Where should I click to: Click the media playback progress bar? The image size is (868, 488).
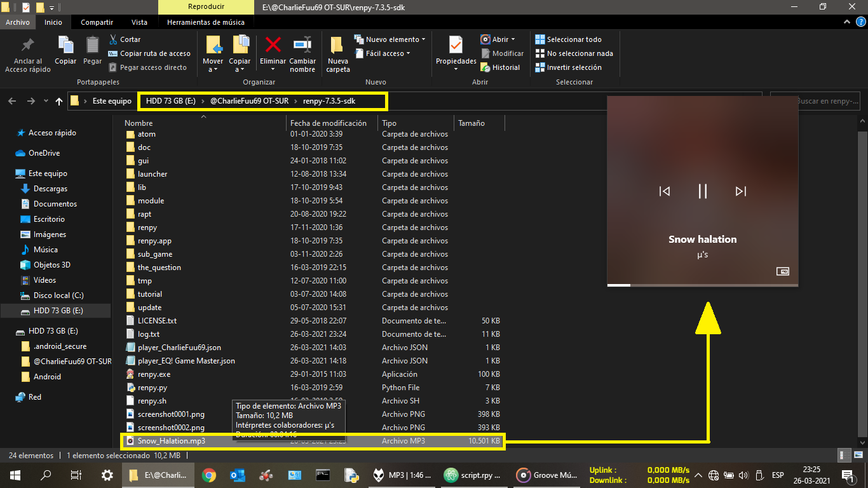point(702,285)
